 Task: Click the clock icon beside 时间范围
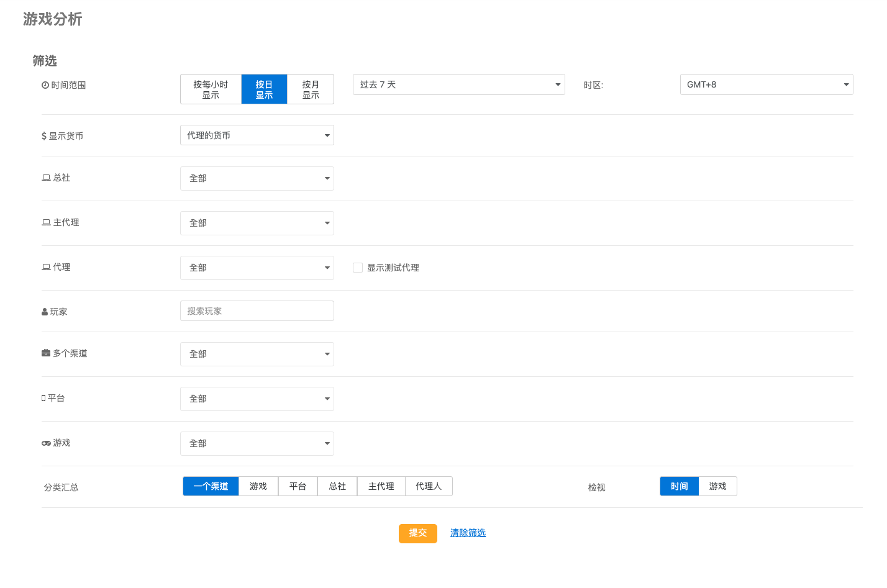pos(45,85)
